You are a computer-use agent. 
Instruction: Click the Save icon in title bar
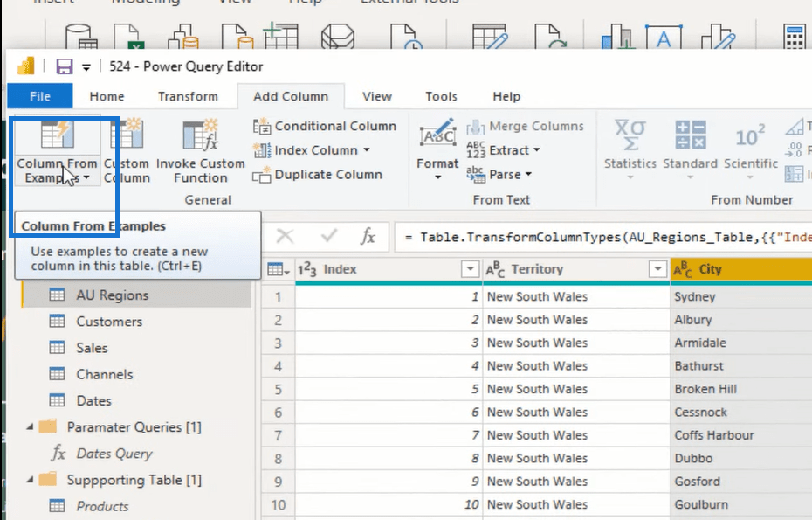(65, 66)
